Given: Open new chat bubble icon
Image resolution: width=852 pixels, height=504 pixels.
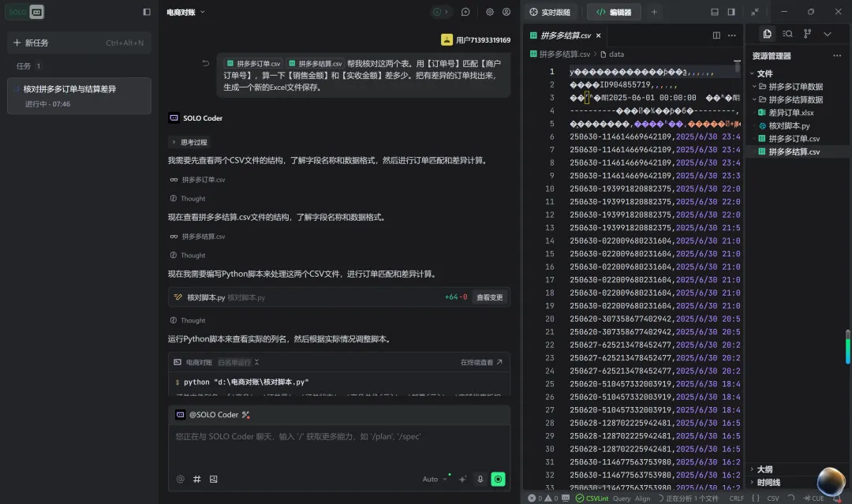Looking at the screenshot, I should click(x=465, y=12).
